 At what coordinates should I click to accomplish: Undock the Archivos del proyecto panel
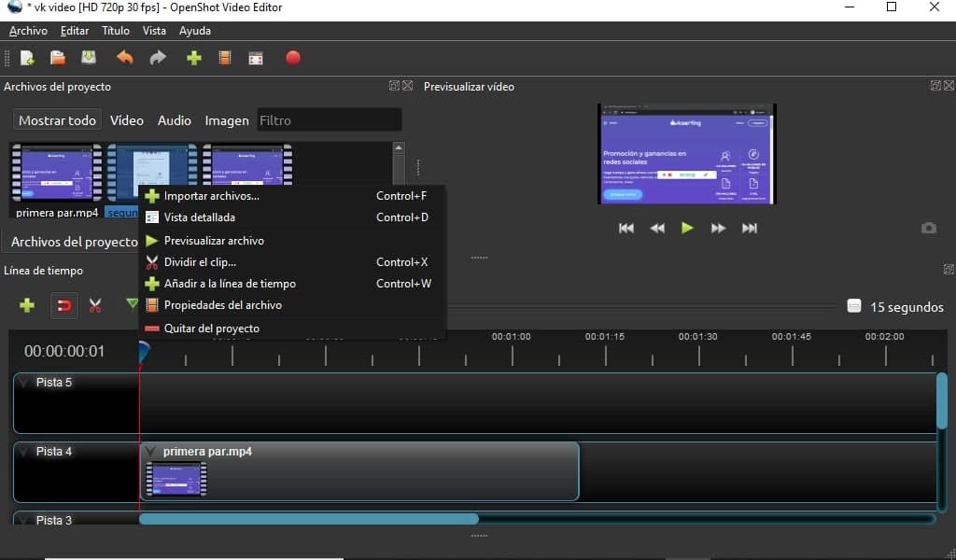[x=395, y=85]
